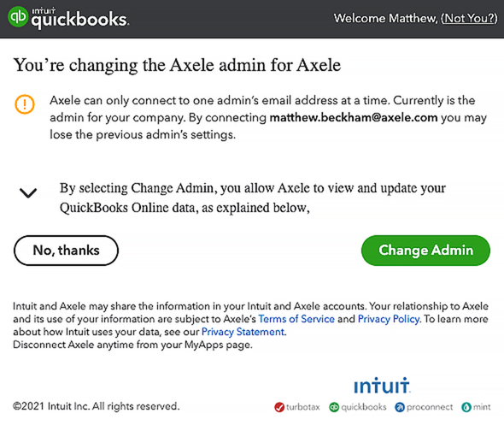Open Axele's Privacy Policy link
The width and height of the screenshot is (504, 425).
click(x=389, y=319)
